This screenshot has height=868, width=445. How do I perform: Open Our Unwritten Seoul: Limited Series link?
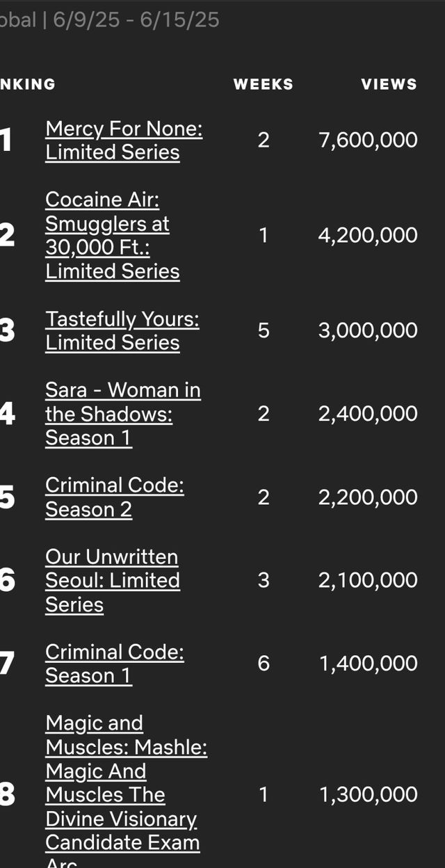point(112,581)
